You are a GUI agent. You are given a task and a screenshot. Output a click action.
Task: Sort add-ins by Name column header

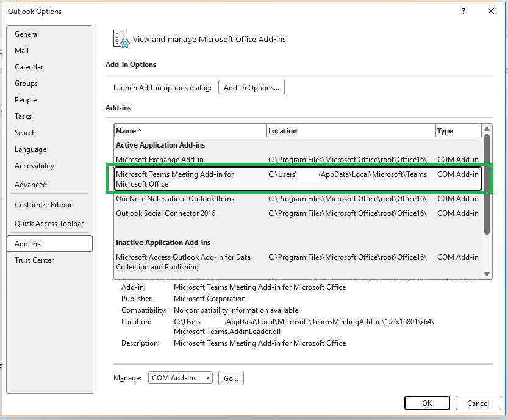point(190,131)
